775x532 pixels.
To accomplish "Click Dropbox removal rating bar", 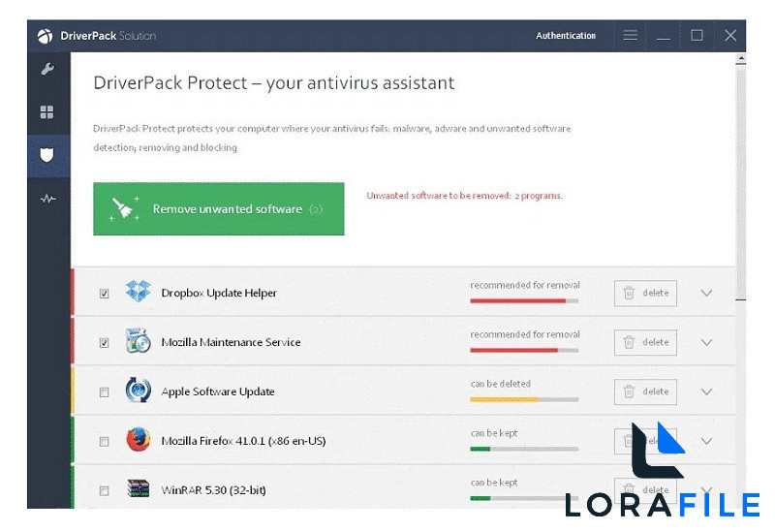I will coord(524,300).
